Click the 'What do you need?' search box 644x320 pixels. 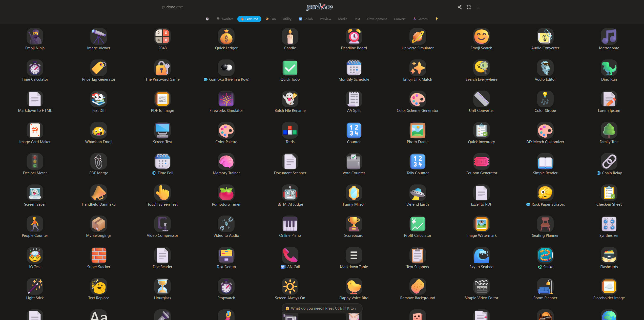(x=322, y=308)
